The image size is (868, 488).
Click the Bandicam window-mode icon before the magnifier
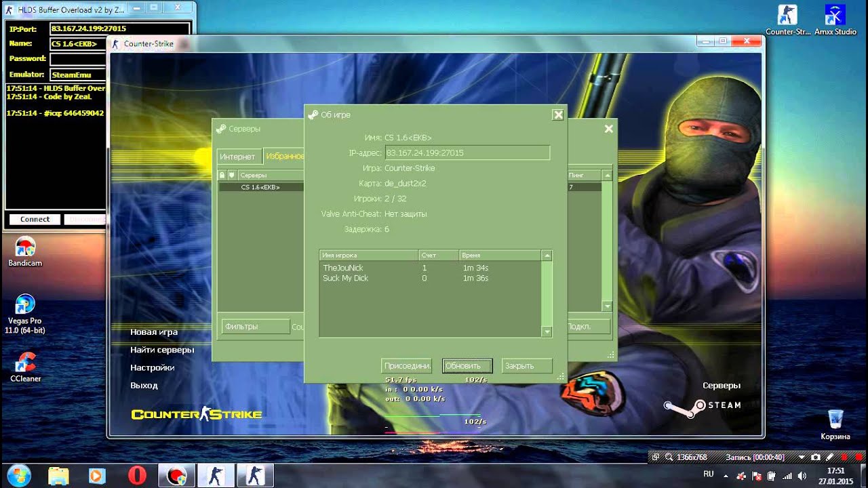tap(656, 457)
